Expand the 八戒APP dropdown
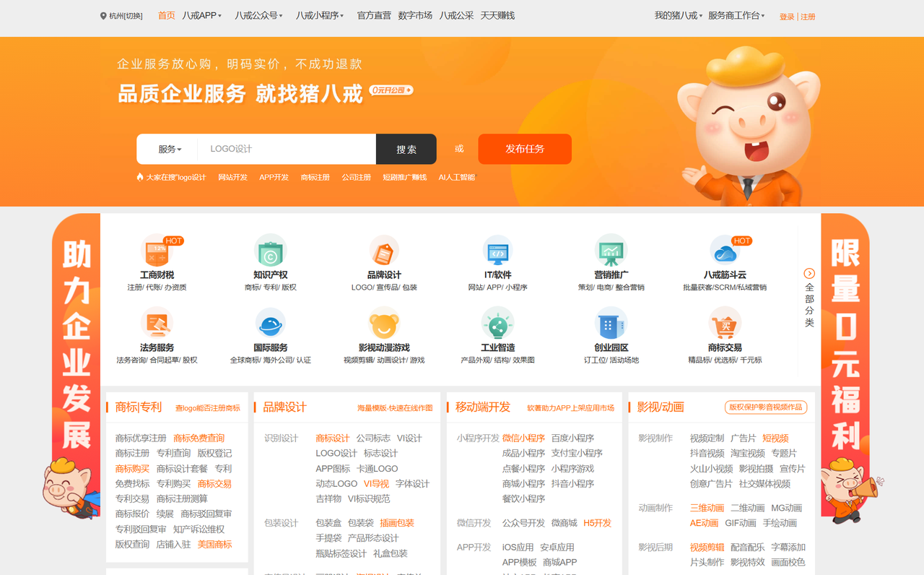924x575 pixels. [202, 15]
